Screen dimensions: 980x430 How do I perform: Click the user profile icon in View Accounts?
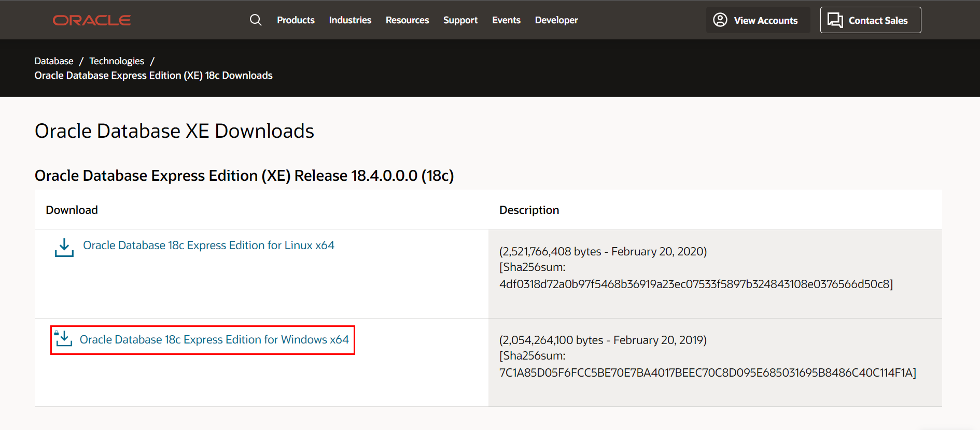[x=720, y=20]
